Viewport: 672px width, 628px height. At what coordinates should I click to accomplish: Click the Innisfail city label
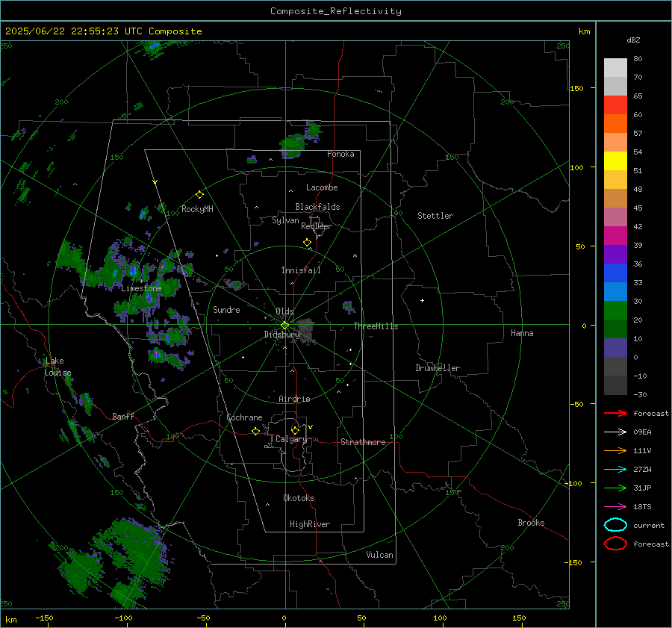click(301, 270)
